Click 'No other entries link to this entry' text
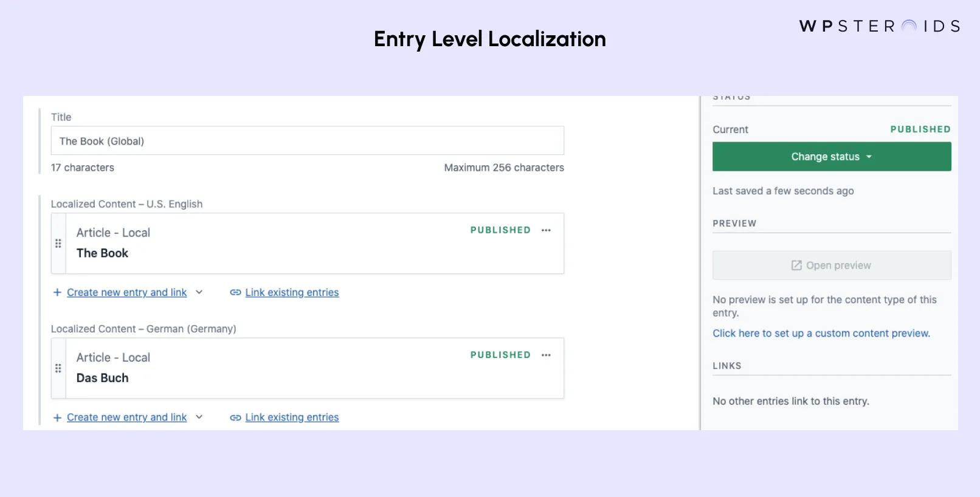This screenshot has width=980, height=497. tap(791, 401)
